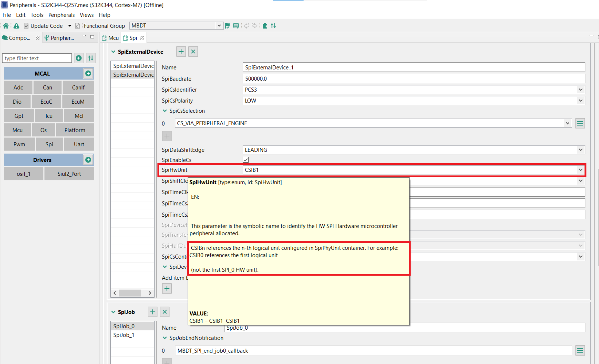The image size is (599, 364).
Task: Click the undo arrow toolbar icon
Action: (x=247, y=26)
